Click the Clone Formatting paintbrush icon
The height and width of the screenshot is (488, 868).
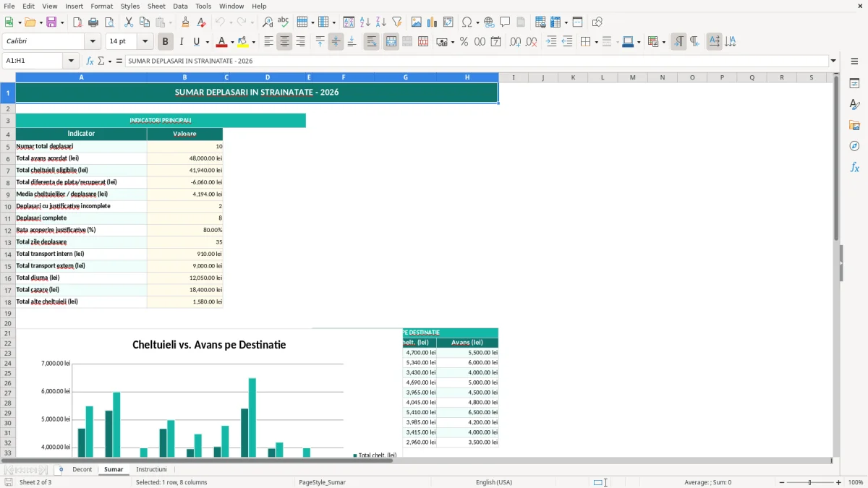point(186,22)
